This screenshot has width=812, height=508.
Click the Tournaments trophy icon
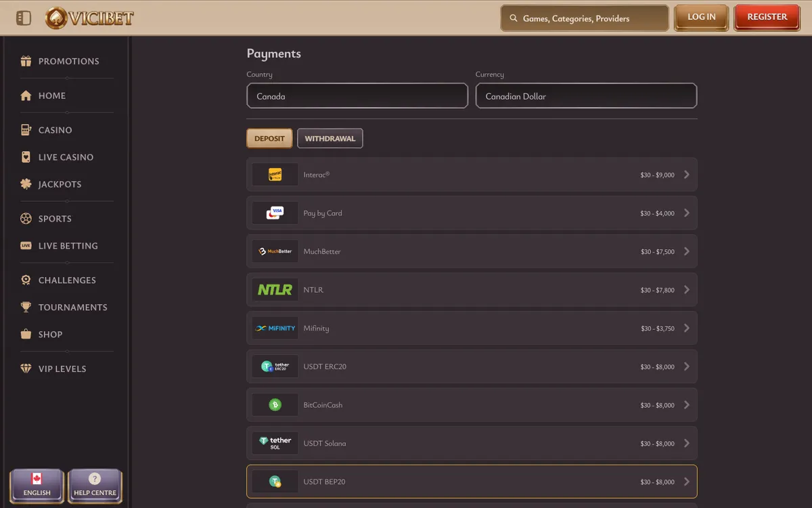pyautogui.click(x=26, y=308)
